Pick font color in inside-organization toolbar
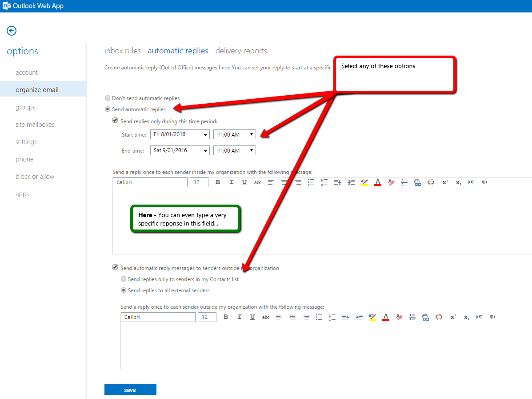 (x=378, y=182)
